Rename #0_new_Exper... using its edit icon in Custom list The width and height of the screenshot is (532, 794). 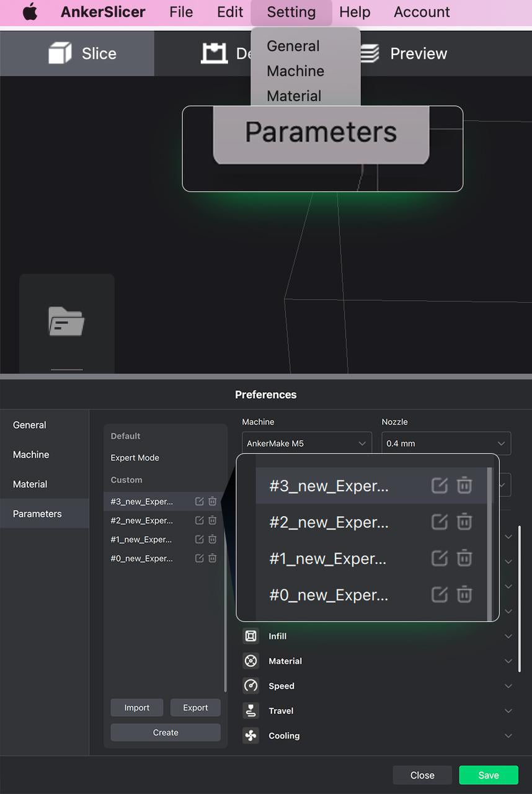(199, 558)
